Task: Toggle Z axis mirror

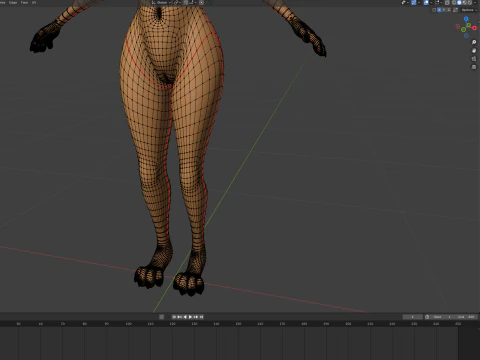Action: coord(449,10)
